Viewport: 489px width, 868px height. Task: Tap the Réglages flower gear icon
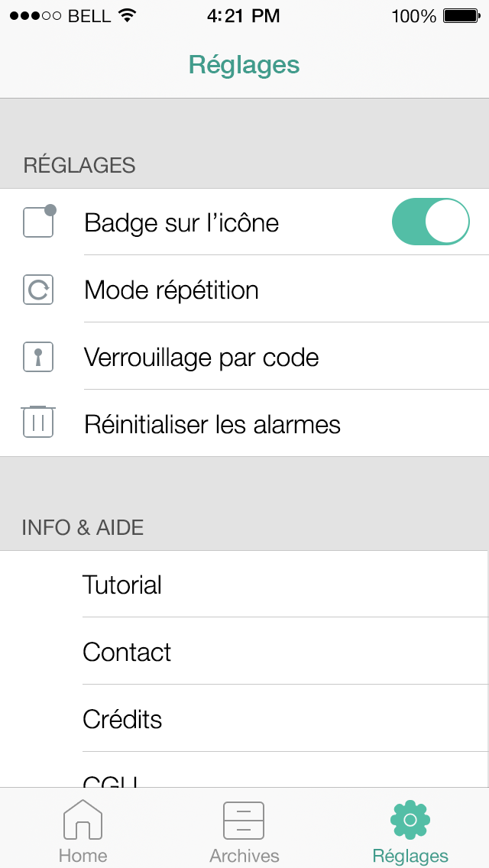click(410, 820)
